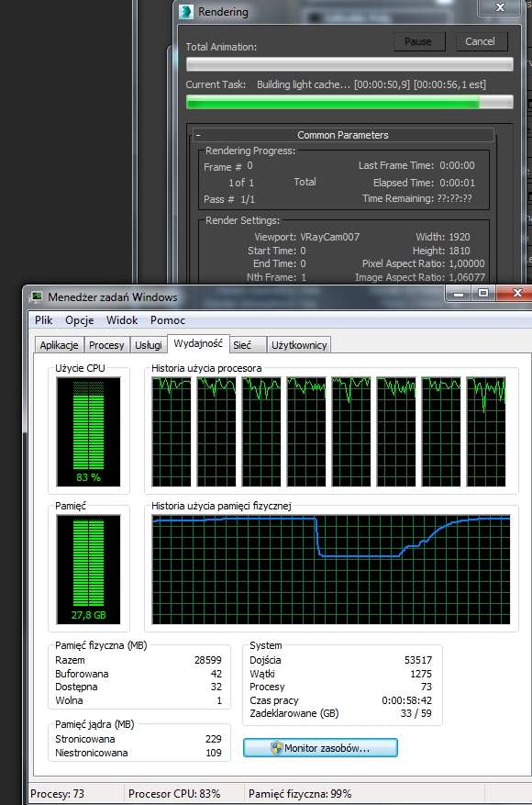Click the Width value 1920
The width and height of the screenshot is (532, 805).
pos(460,237)
